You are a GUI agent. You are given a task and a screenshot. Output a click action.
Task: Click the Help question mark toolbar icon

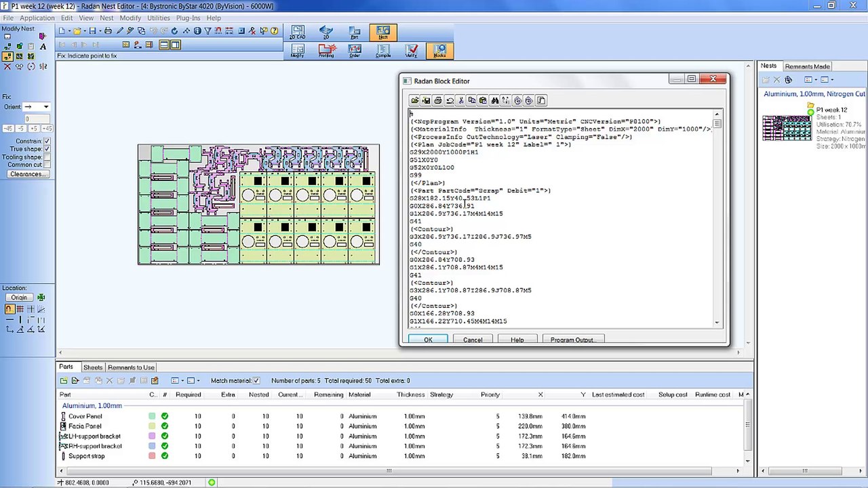coord(274,31)
